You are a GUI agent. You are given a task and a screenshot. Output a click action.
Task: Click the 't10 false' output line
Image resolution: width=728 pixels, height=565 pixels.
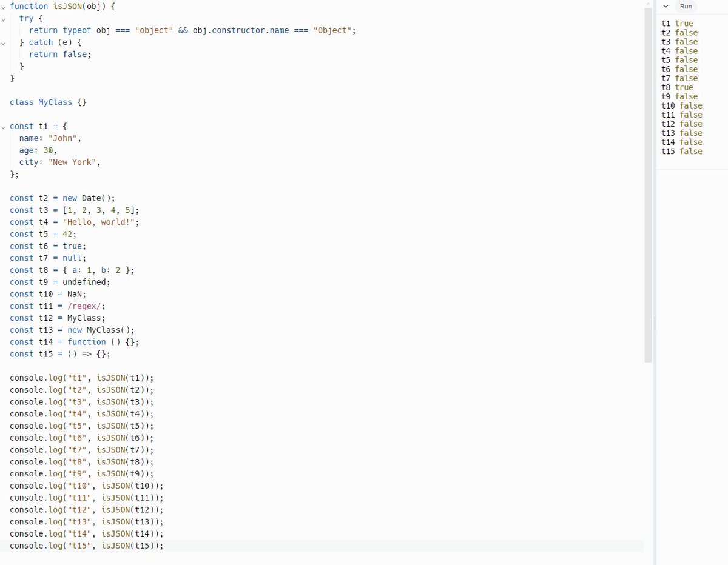click(x=682, y=105)
